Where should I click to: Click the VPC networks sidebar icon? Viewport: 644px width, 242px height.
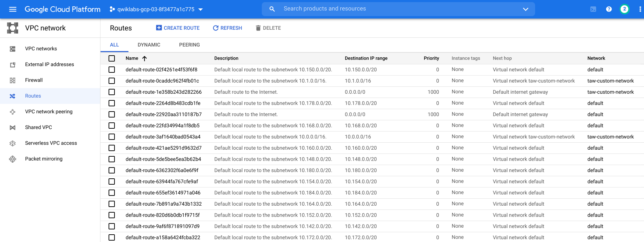click(x=13, y=49)
